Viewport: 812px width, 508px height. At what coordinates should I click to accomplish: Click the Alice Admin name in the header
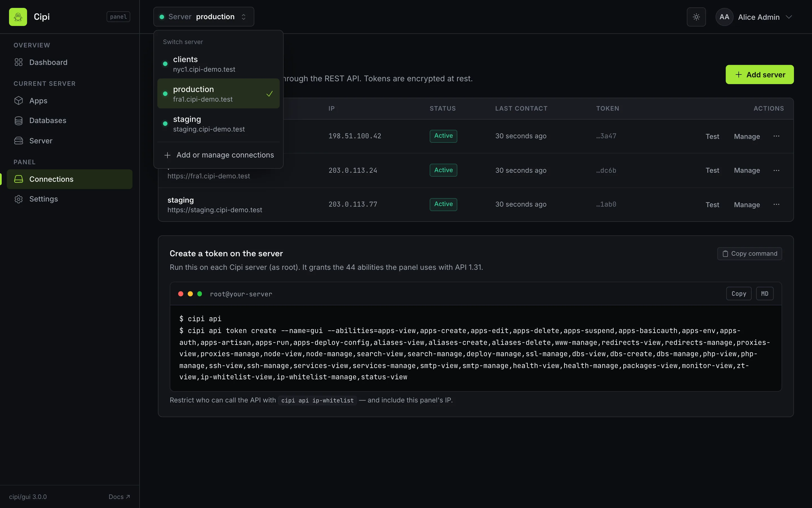click(x=759, y=17)
